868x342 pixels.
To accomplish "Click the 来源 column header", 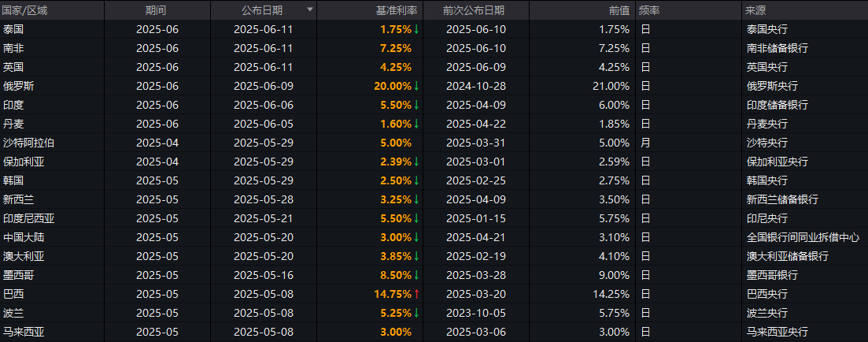I will pos(755,10).
